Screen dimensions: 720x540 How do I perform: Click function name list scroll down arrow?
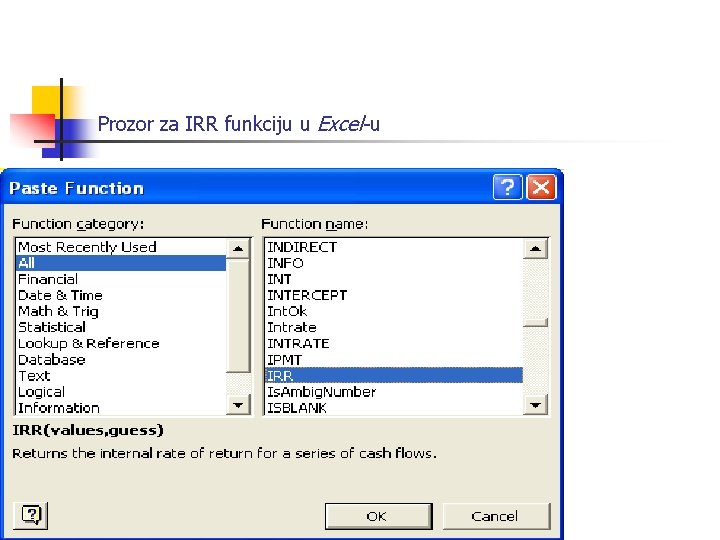tap(535, 405)
